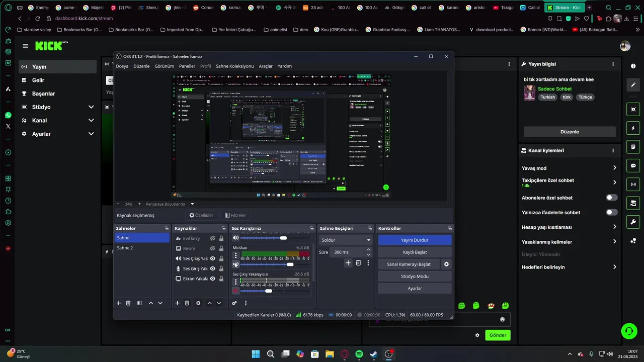Hide the Ses Çıkış Yak source
The height and width of the screenshot is (362, 644).
pos(212,258)
